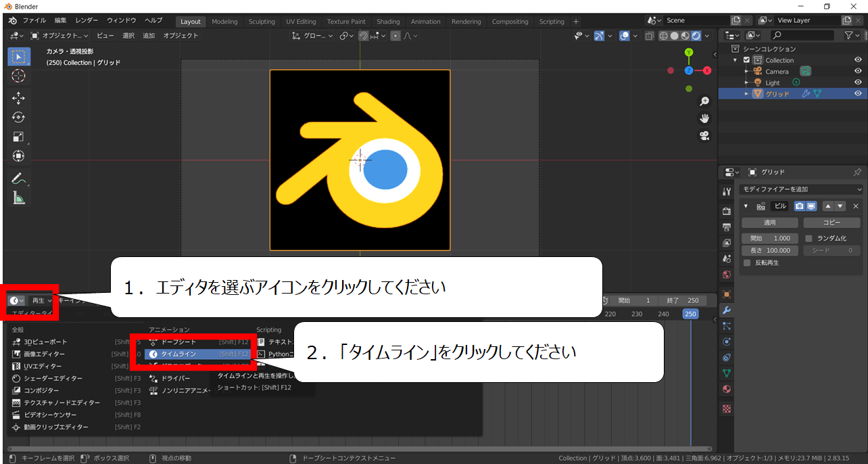The width and height of the screenshot is (868, 464).
Task: Select the Annotate pen tool
Action: coord(18,179)
